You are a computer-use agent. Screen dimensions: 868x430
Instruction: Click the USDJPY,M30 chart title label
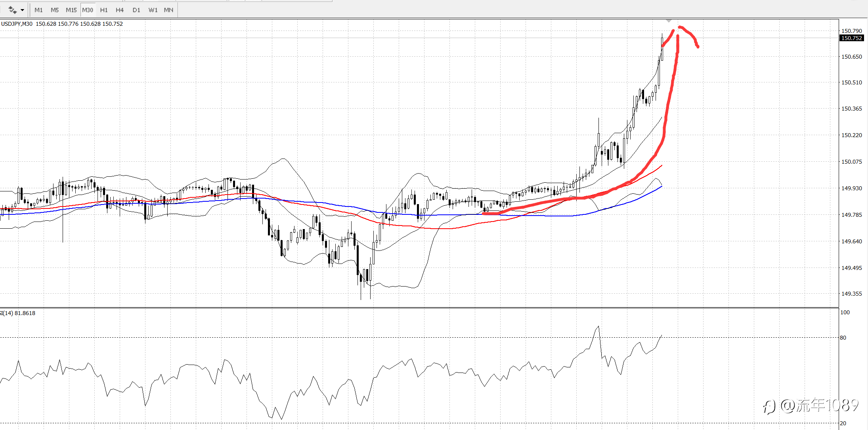pyautogui.click(x=17, y=24)
